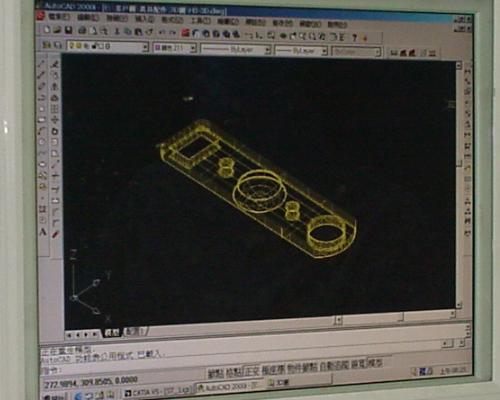The height and width of the screenshot is (400, 500).
Task: Click the New drawing icon
Action: coord(47,30)
